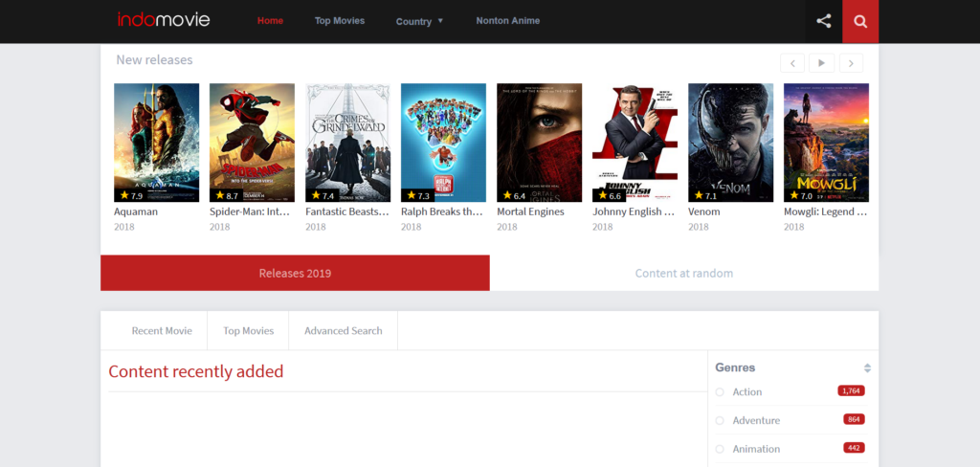Click the Genres sidebar heading
This screenshot has width=980, height=467.
coord(735,367)
